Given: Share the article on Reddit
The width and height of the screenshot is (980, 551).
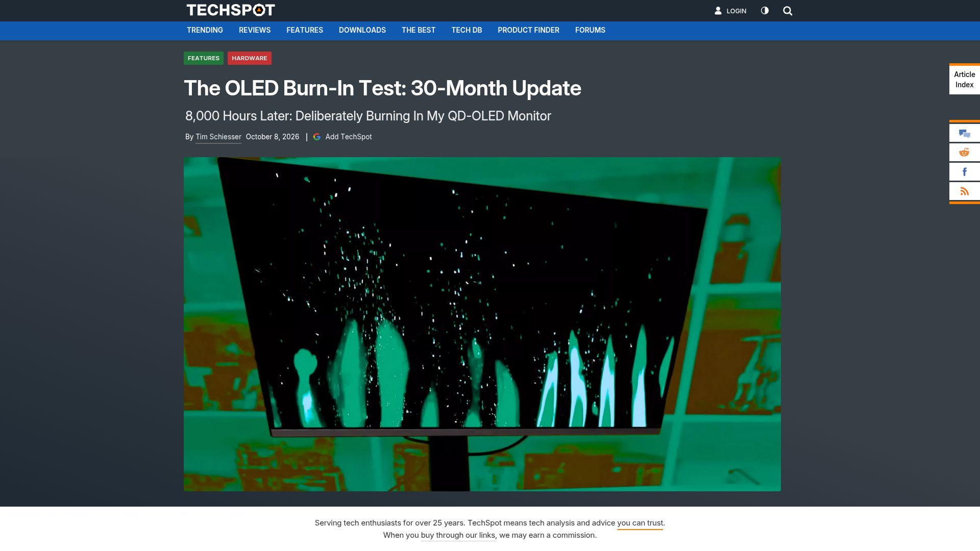Looking at the screenshot, I should (964, 153).
